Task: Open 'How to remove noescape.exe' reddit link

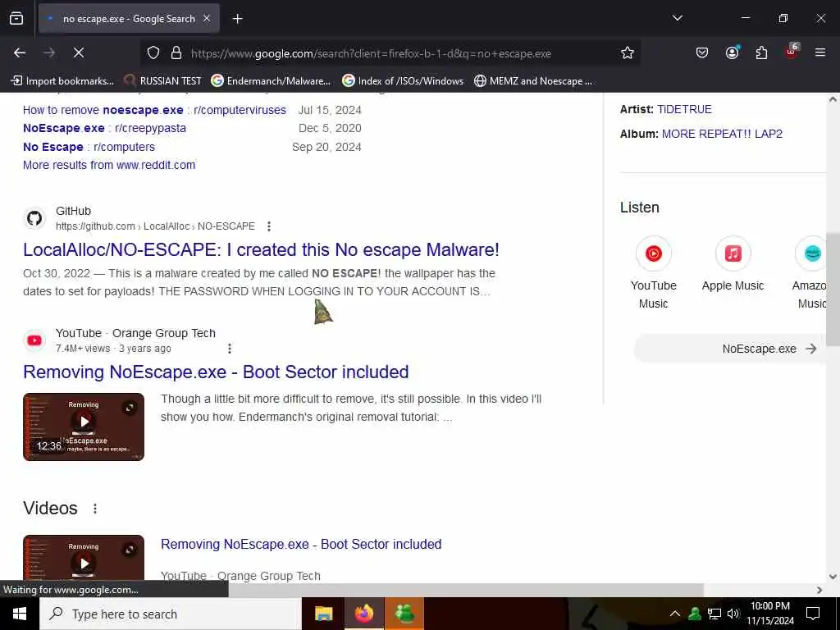Action: pos(154,110)
